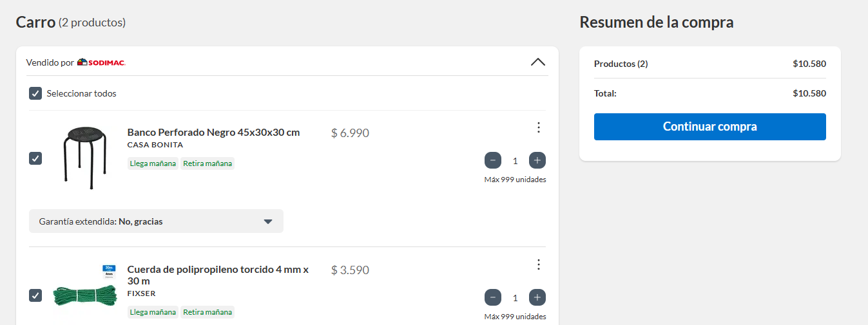The width and height of the screenshot is (868, 325).
Task: Uncheck the Banco Perforado Negro item checkbox
Action: 35,158
